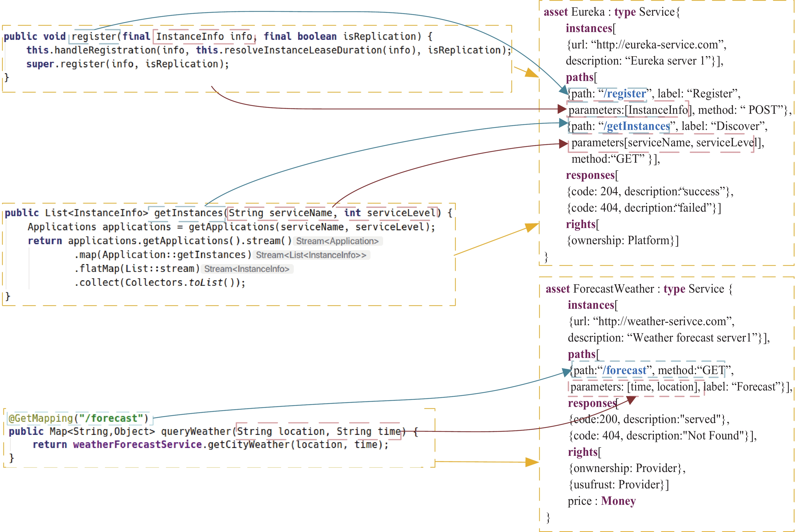Click "{code: 204, description:“success”}" line

click(650, 191)
